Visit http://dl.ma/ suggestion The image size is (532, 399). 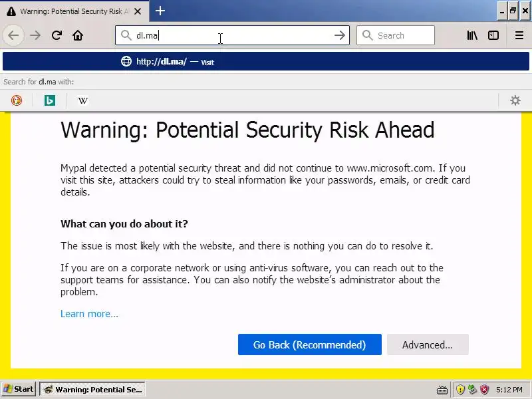266,62
